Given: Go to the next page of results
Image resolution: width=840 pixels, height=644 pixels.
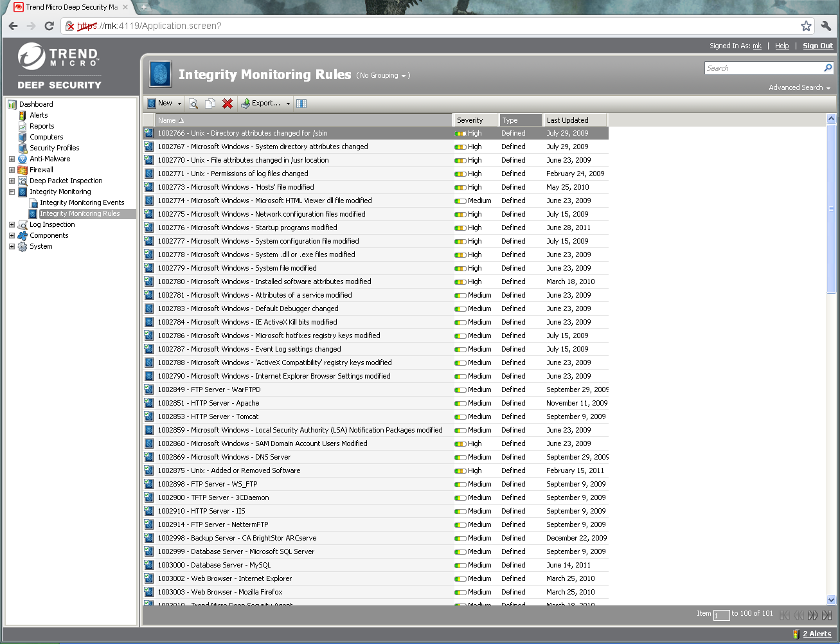Looking at the screenshot, I should tap(813, 615).
